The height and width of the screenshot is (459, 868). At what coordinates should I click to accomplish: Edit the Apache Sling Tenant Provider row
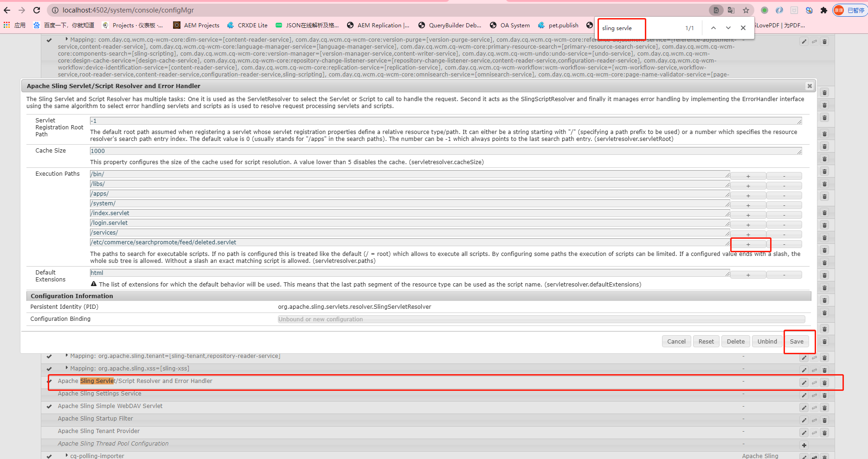[x=804, y=433]
